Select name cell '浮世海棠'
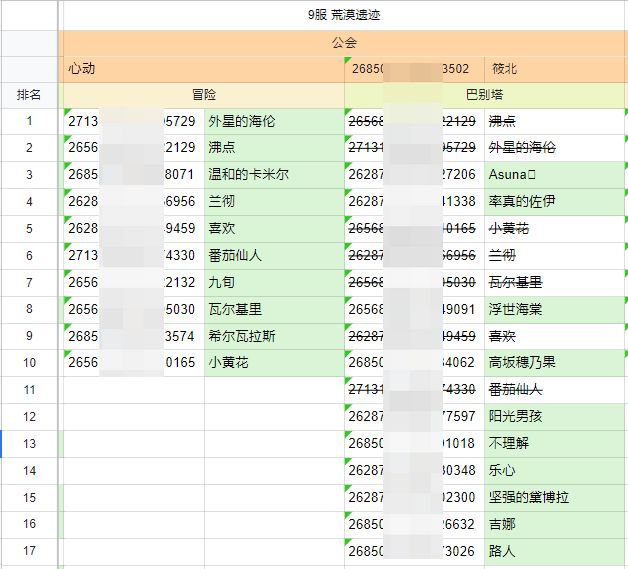Screen dimensions: 628x569 pyautogui.click(x=554, y=310)
